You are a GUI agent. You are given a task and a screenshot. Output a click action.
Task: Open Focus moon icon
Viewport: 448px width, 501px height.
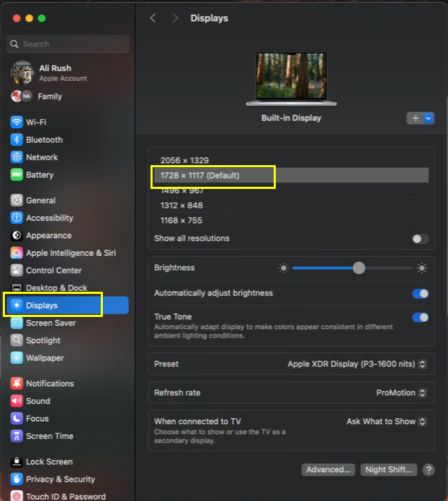(17, 418)
